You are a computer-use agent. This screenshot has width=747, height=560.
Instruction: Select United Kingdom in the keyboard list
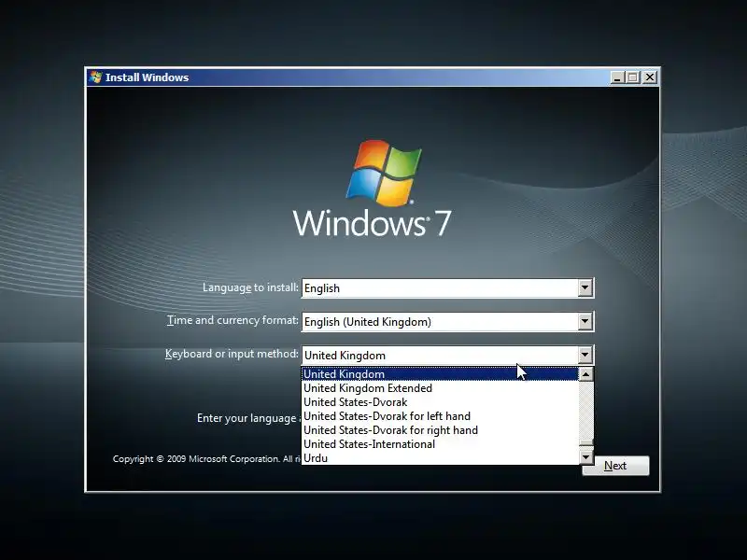pos(440,374)
